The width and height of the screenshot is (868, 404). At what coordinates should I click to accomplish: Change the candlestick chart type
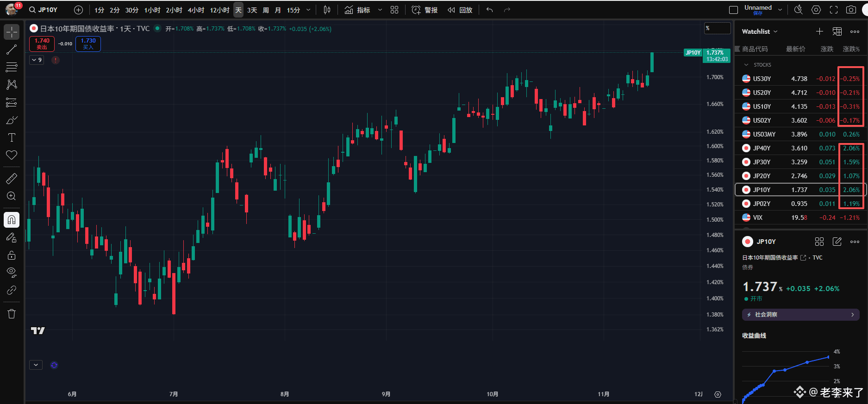(327, 10)
